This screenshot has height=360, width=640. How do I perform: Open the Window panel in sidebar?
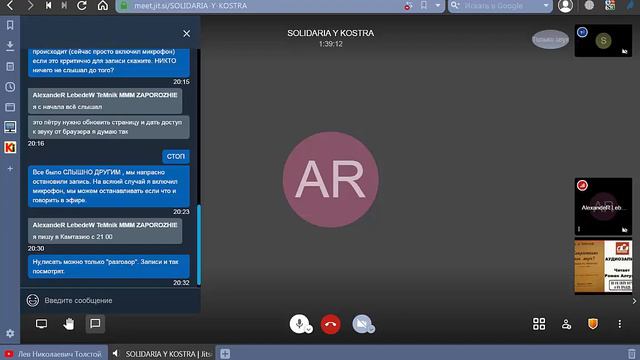(x=10, y=107)
